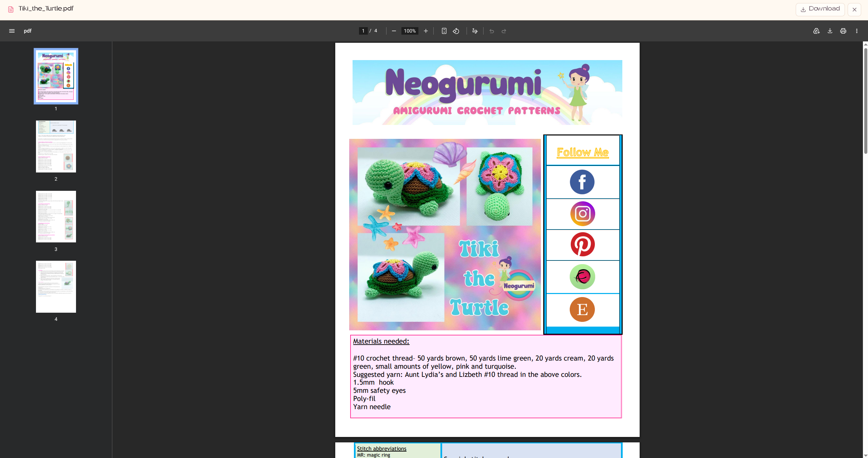Click the Materials needed heading
The width and height of the screenshot is (868, 458).
point(381,341)
